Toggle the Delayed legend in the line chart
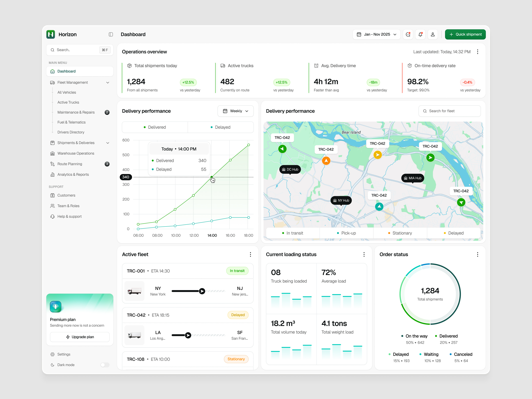 (221, 127)
